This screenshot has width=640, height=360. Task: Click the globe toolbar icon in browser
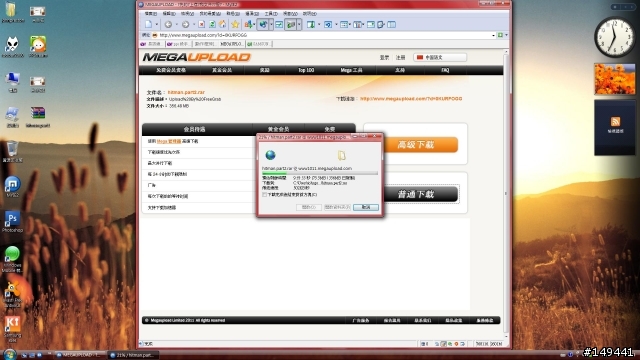[263, 25]
